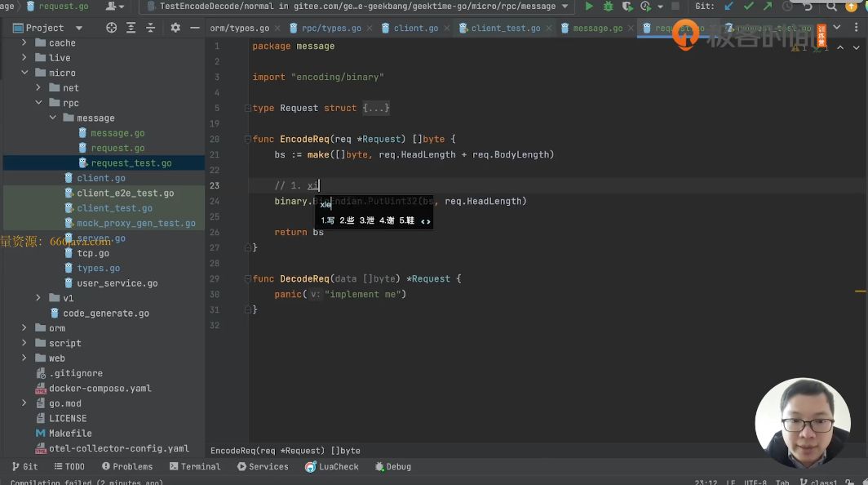Click the Project panel settings gear
Image resolution: width=868 pixels, height=485 pixels.
[175, 28]
